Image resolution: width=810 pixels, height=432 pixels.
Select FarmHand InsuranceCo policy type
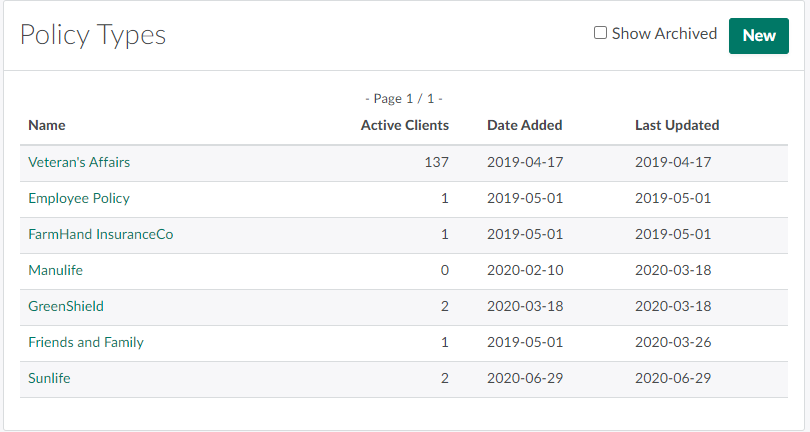click(101, 234)
